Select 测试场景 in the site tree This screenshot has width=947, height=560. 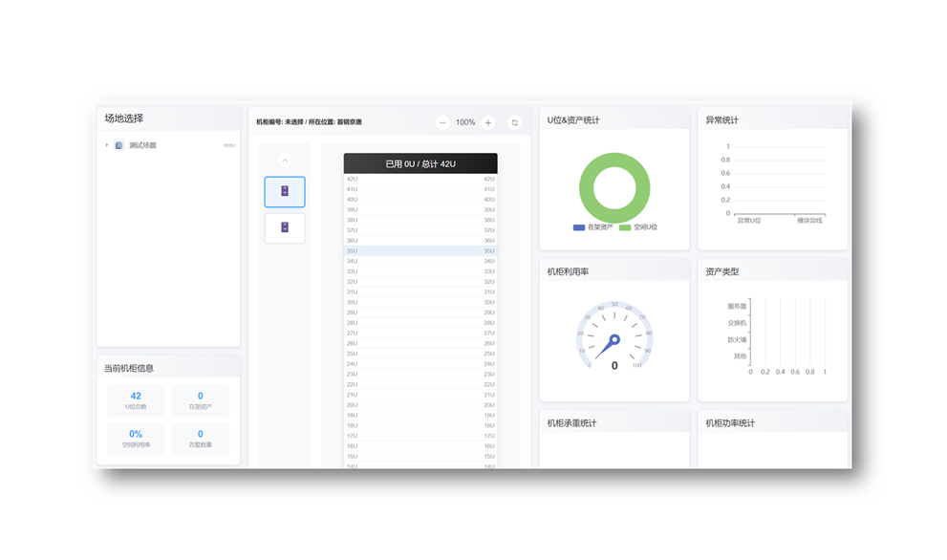click(142, 145)
